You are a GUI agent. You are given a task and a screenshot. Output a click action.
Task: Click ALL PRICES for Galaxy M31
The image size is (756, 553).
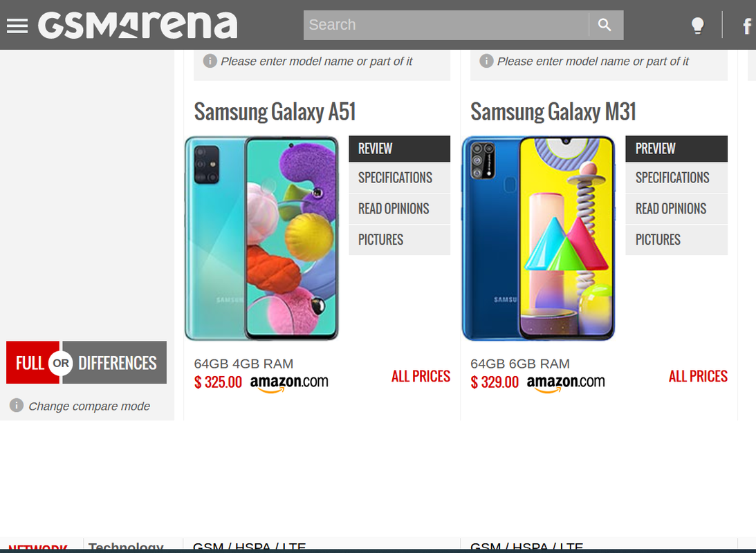(698, 376)
